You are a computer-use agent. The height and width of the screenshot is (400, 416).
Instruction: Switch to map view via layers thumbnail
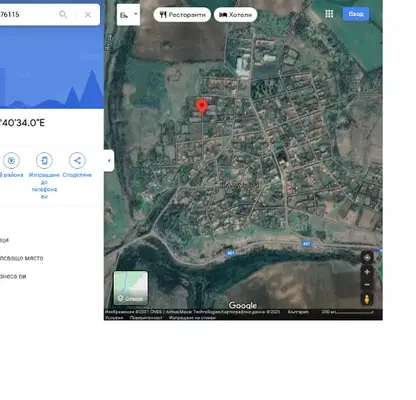pyautogui.click(x=131, y=288)
